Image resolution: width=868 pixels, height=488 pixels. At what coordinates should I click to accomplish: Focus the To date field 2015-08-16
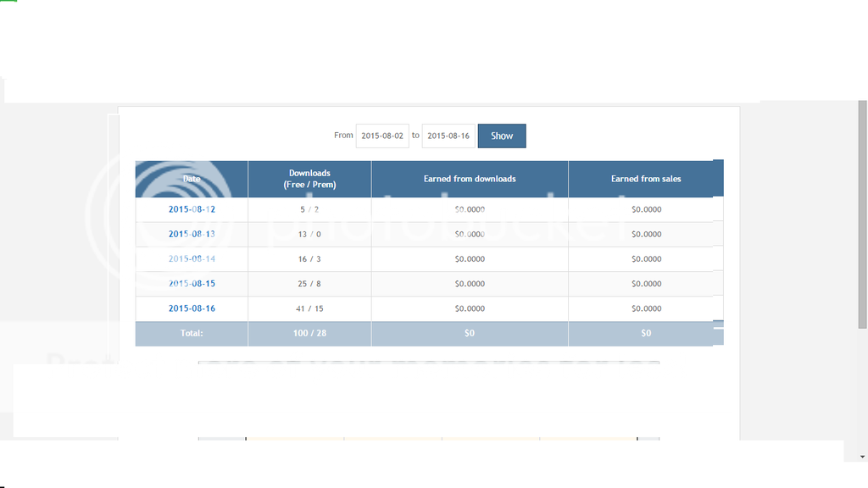[x=448, y=136]
